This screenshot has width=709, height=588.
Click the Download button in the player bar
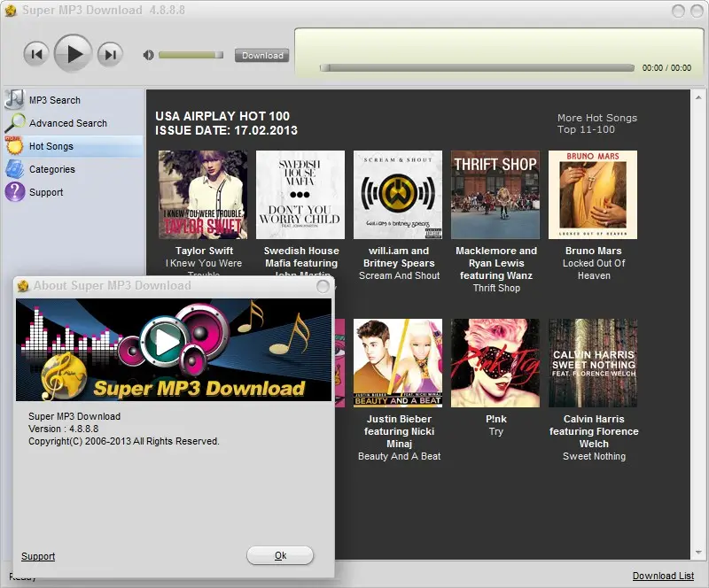tap(261, 55)
